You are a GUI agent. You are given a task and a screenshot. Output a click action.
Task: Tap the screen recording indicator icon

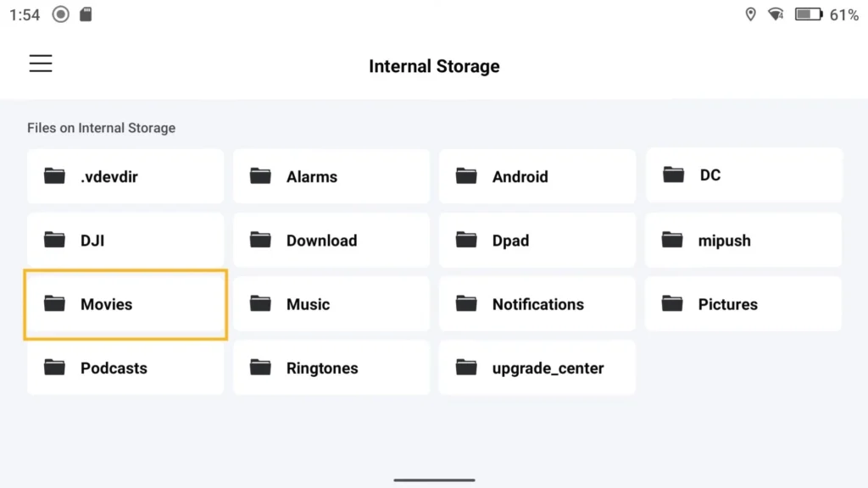click(61, 14)
